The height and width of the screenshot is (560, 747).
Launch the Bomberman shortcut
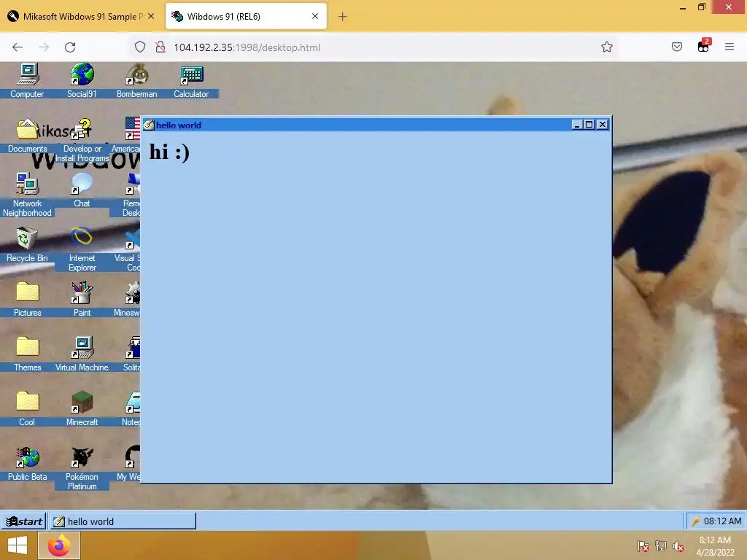136,80
